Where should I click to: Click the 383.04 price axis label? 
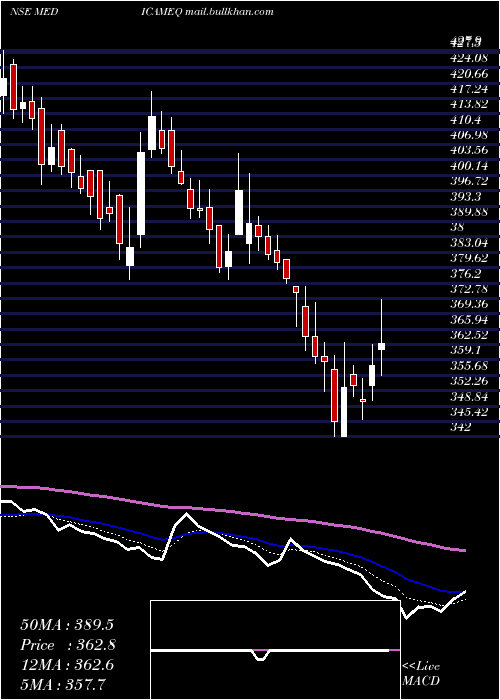[469, 243]
